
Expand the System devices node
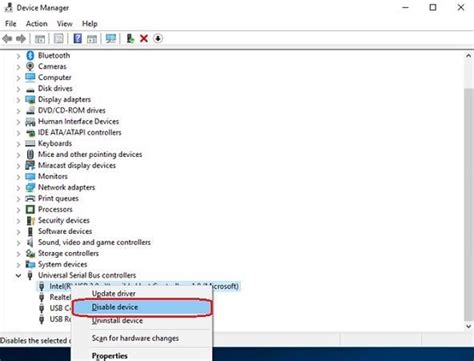pos(18,265)
